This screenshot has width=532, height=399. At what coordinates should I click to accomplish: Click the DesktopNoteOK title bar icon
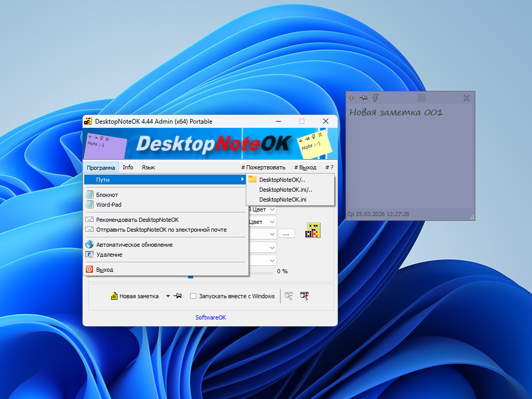point(88,121)
